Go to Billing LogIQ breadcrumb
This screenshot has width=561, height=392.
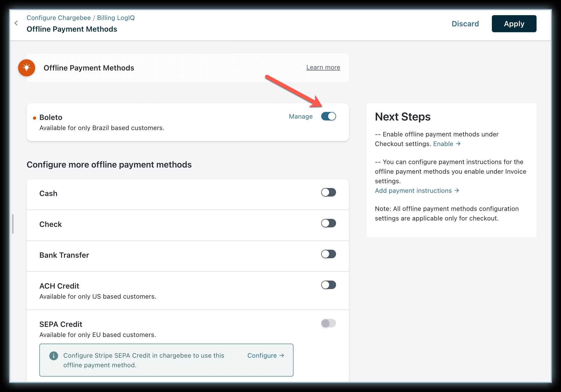116,18
